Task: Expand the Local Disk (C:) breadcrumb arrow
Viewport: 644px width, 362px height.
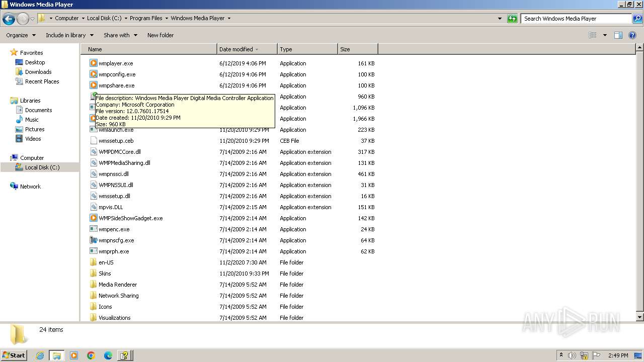Action: pos(126,18)
